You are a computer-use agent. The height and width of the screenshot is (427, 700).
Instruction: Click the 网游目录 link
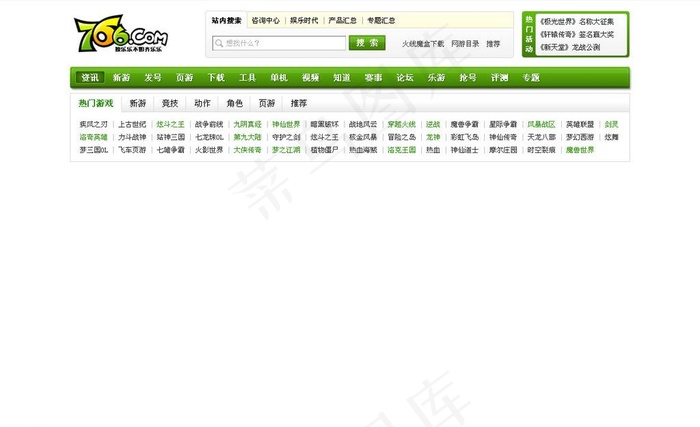(465, 44)
